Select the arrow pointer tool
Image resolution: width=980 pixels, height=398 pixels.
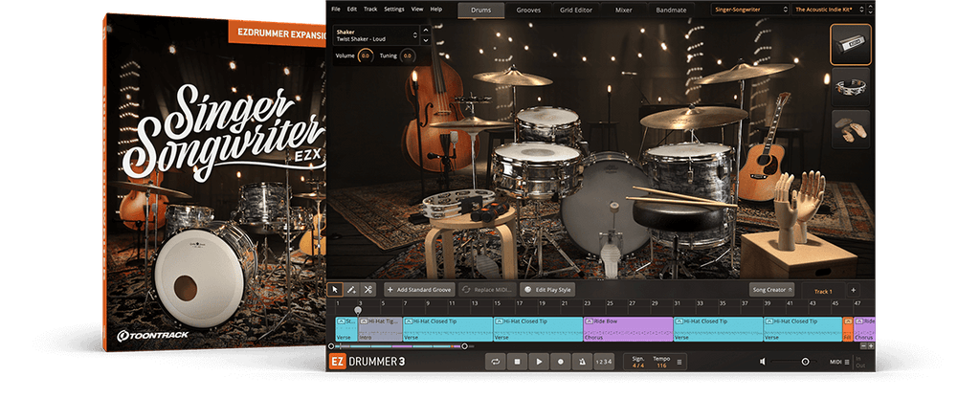335,289
